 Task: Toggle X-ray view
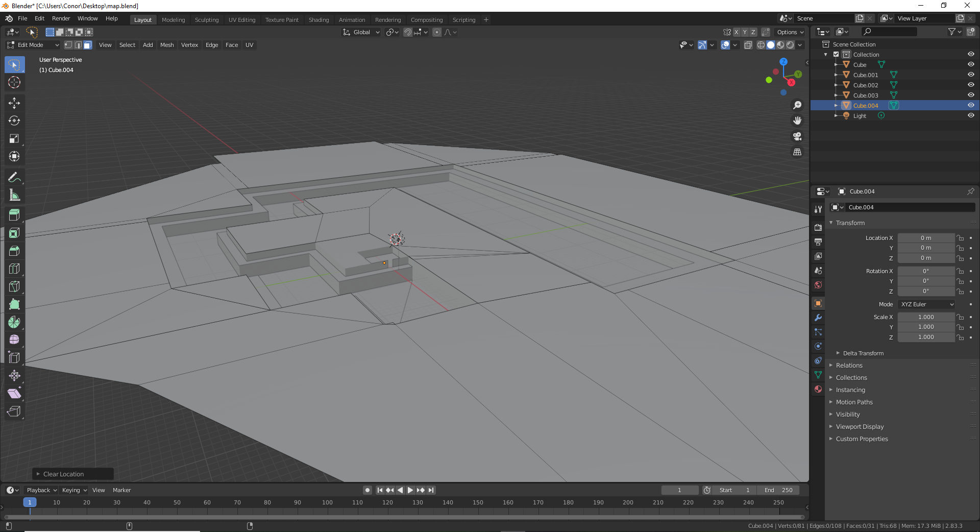(748, 45)
